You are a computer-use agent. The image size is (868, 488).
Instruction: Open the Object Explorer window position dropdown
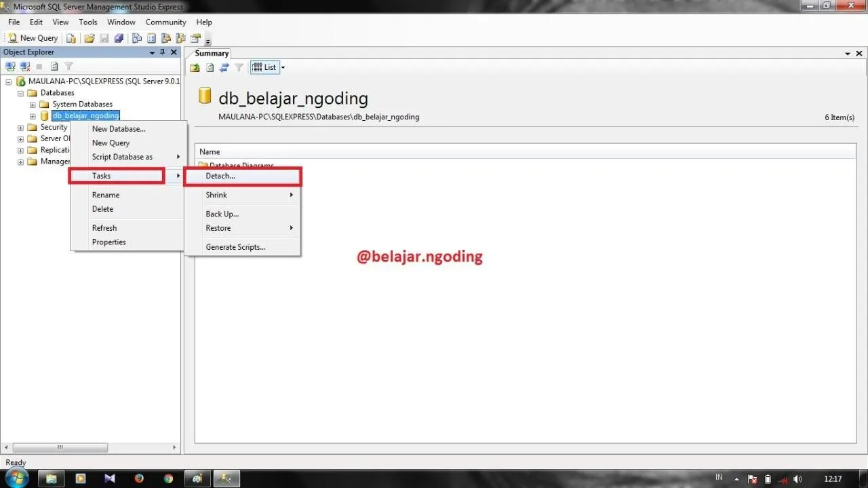(x=152, y=52)
